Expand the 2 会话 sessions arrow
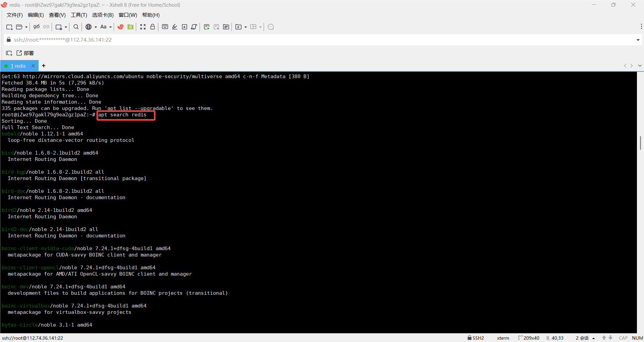Image resolution: width=644 pixels, height=342 pixels. [x=593, y=338]
